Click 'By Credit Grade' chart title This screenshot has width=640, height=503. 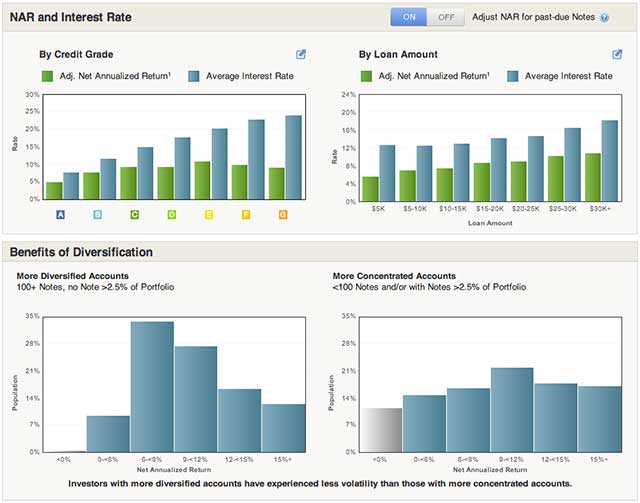[x=76, y=54]
